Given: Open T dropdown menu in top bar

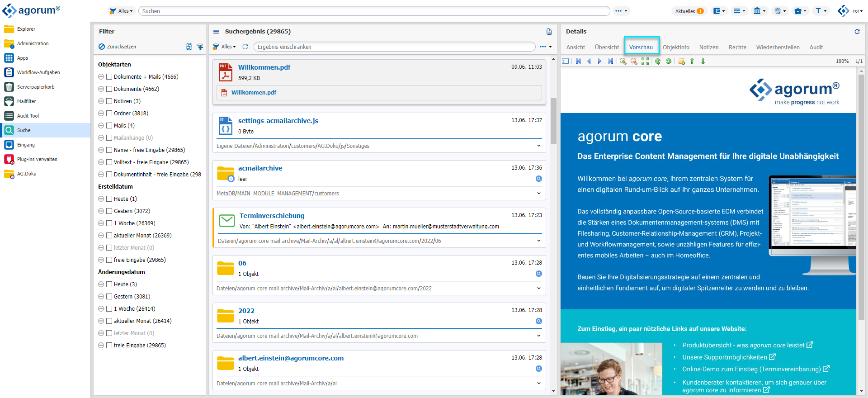Looking at the screenshot, I should point(821,11).
